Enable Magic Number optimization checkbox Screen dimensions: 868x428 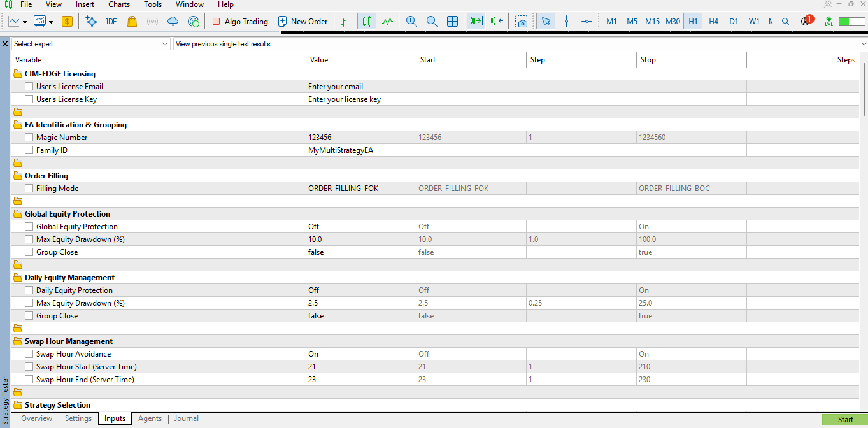pyautogui.click(x=29, y=138)
